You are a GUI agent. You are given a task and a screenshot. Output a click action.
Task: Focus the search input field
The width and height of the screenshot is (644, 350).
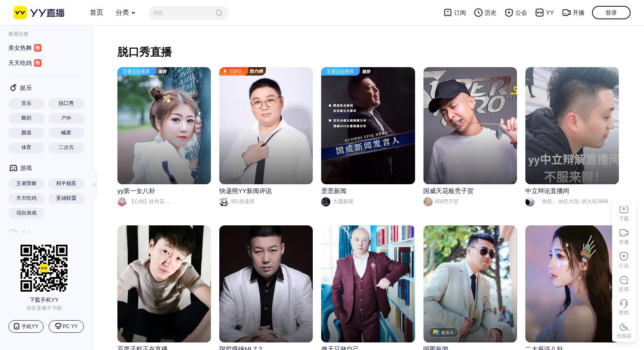pos(182,13)
